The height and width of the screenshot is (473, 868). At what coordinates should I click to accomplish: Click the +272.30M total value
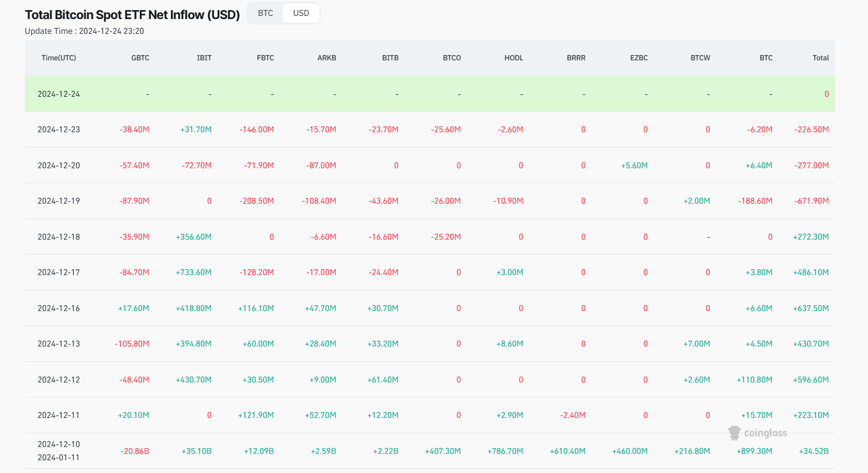pos(811,237)
